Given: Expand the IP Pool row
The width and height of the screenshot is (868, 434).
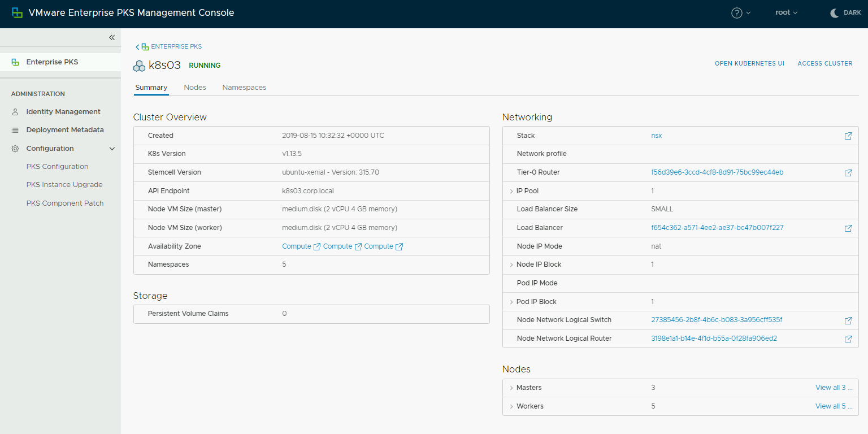Looking at the screenshot, I should click(511, 192).
